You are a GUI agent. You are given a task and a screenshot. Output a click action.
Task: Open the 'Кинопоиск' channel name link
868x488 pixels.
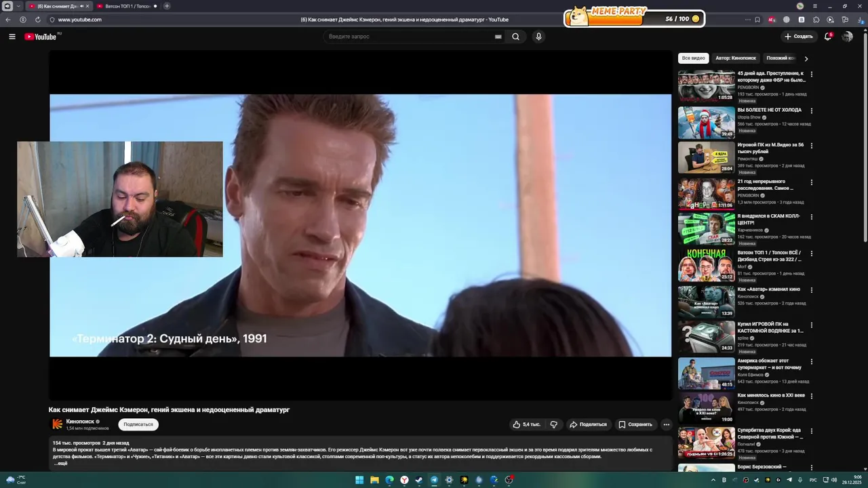[80, 422]
